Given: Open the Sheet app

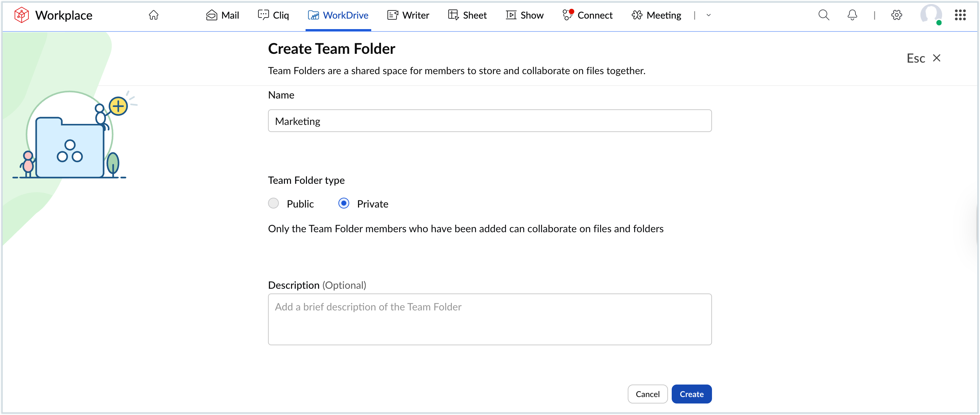Looking at the screenshot, I should (x=467, y=15).
